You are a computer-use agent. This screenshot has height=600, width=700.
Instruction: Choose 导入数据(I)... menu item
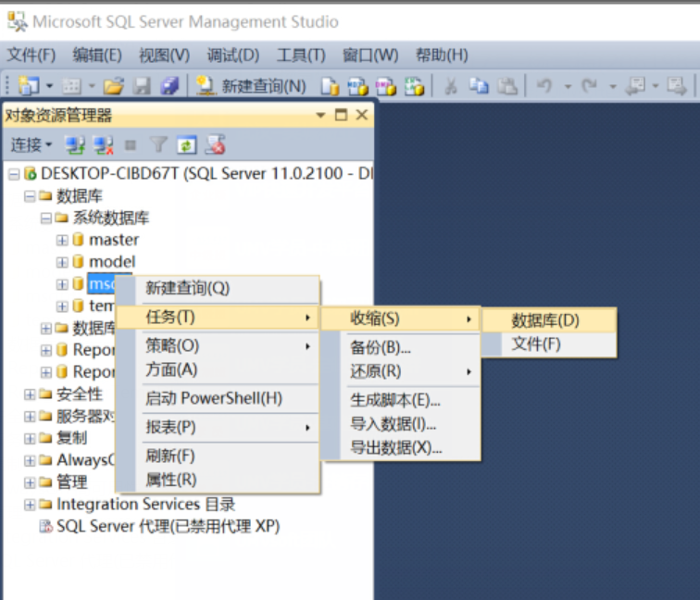tap(401, 424)
